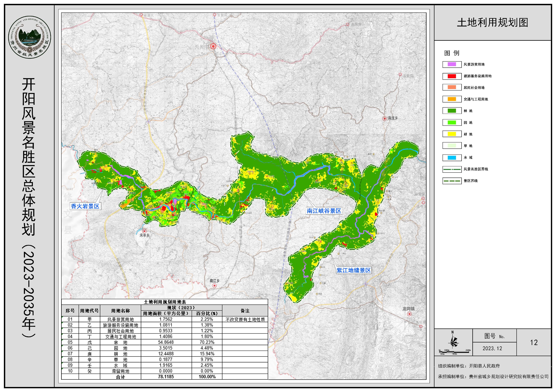Click the 开阳县 red town marker
Image resolution: width=555 pixels, height=392 pixels.
pos(213,46)
